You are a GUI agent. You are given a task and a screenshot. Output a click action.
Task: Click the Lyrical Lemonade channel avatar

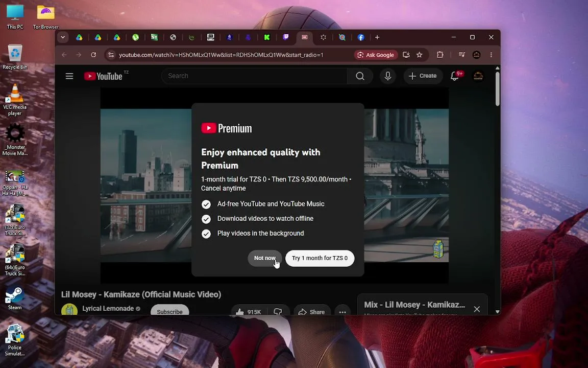coord(69,310)
